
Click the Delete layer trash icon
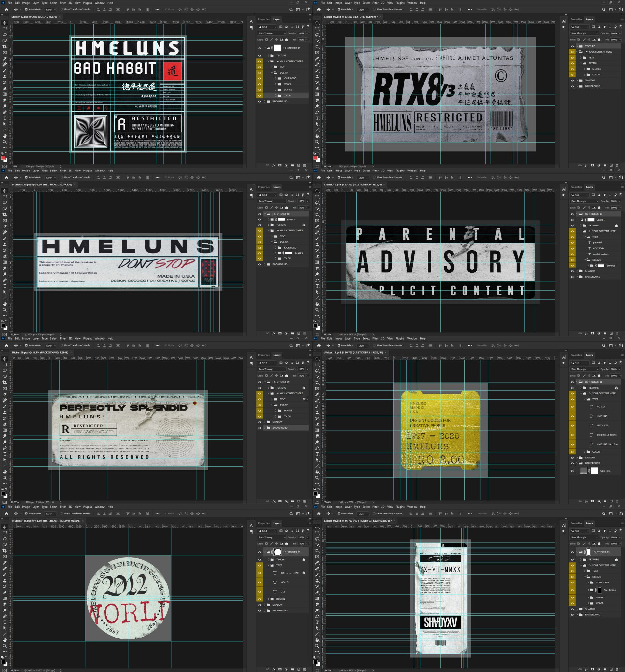point(304,165)
